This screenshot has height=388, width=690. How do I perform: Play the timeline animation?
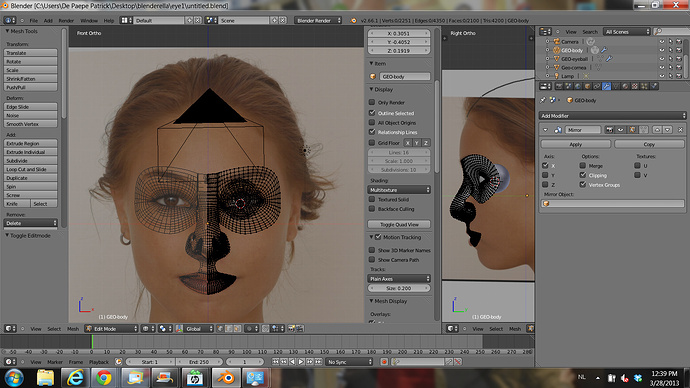[301, 362]
